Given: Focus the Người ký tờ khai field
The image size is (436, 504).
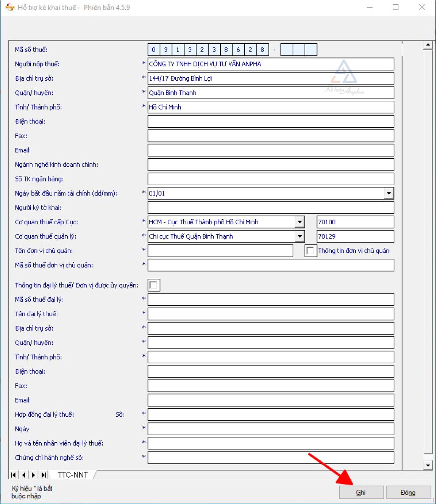Looking at the screenshot, I should pos(271,207).
